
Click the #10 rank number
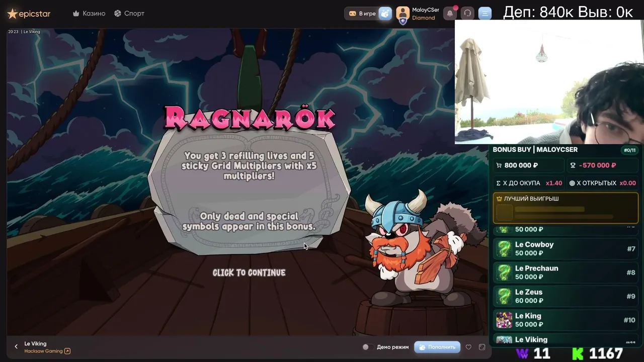click(x=629, y=320)
